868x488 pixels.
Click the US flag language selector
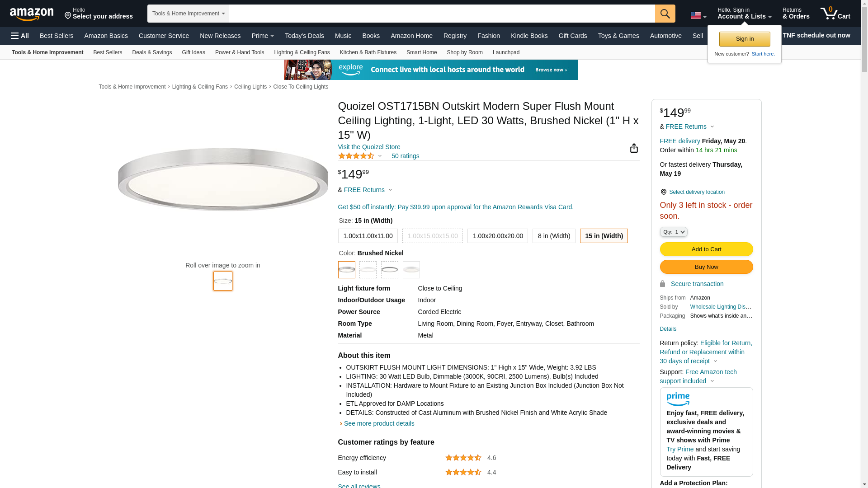pyautogui.click(x=698, y=15)
